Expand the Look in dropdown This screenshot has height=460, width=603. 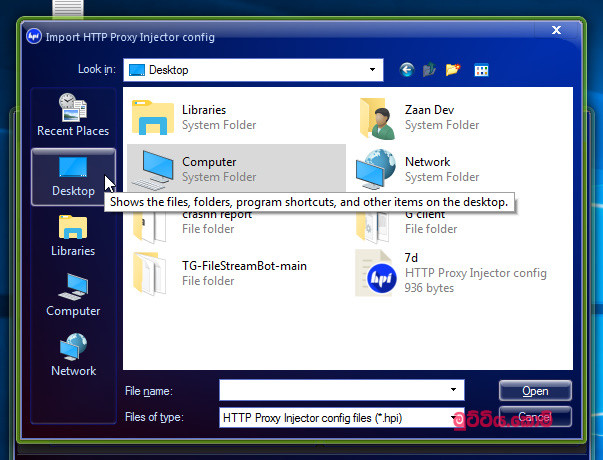tap(372, 70)
